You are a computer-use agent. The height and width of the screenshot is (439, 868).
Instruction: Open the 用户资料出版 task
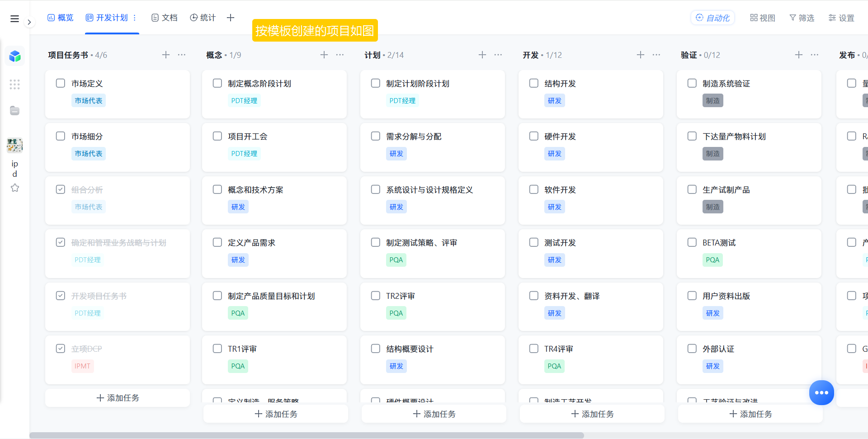[749, 307]
